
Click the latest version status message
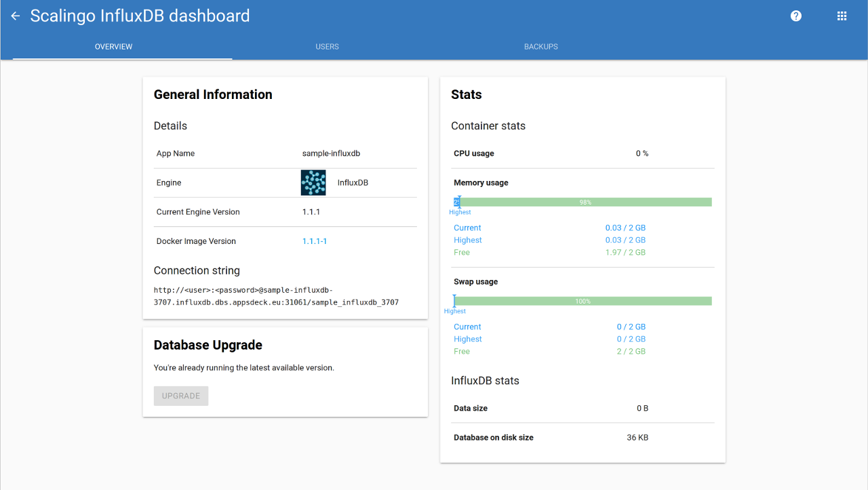click(244, 368)
